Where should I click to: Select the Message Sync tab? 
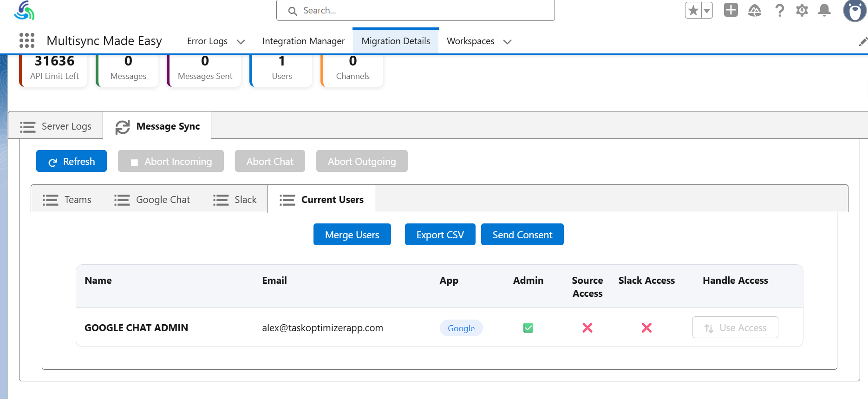pos(157,126)
